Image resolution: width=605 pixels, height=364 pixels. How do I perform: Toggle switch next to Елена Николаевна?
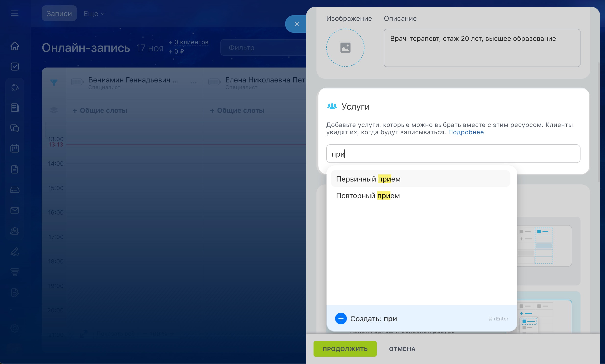click(x=214, y=82)
